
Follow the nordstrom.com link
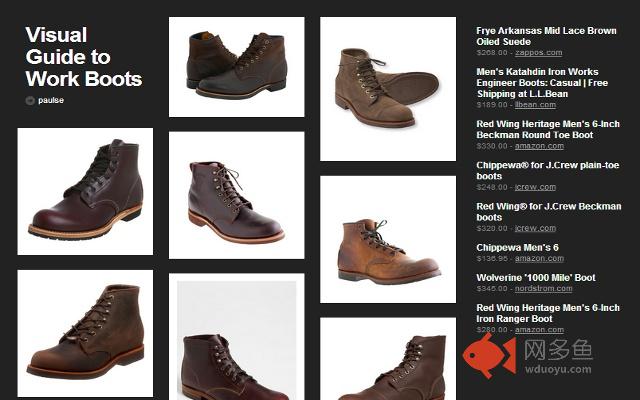543,289
